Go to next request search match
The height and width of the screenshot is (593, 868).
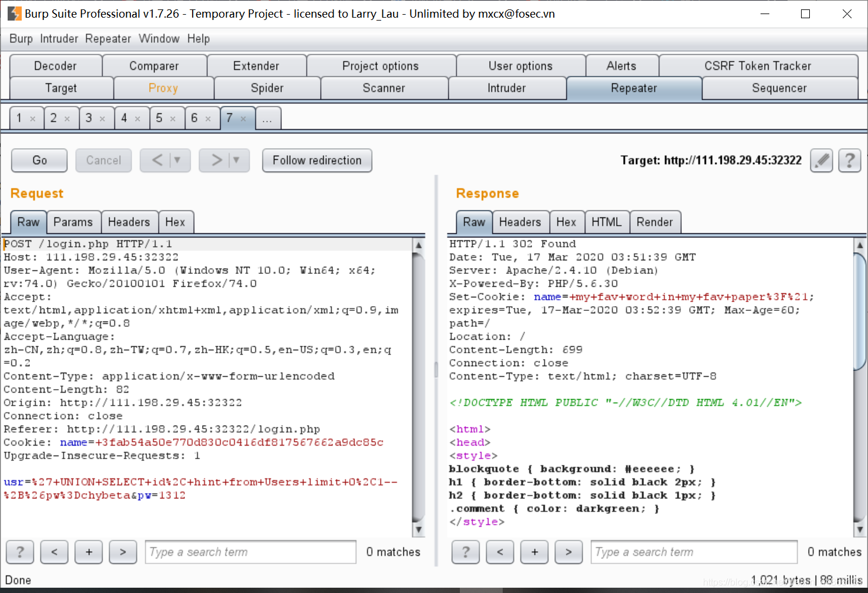[x=123, y=552]
